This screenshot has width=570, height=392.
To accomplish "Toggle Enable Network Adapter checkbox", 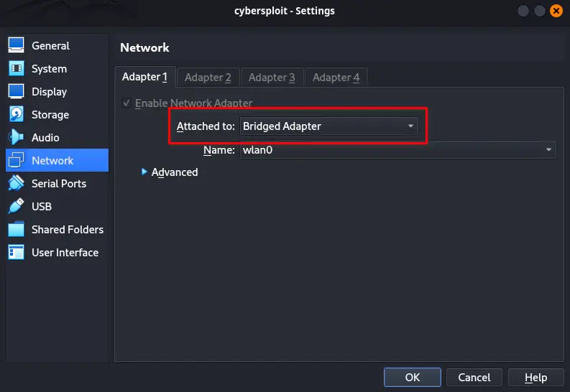I will coord(126,103).
